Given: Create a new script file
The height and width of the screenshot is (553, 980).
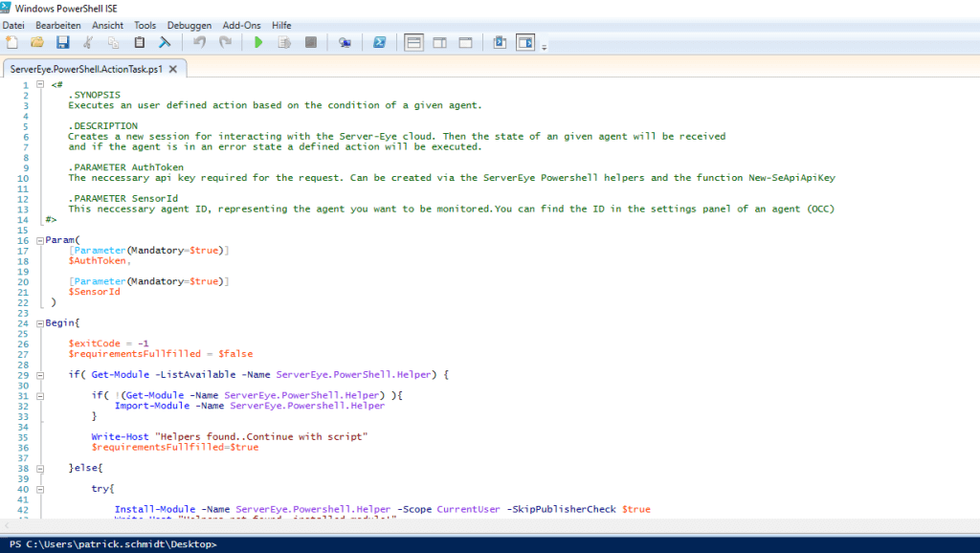Looking at the screenshot, I should pos(12,42).
